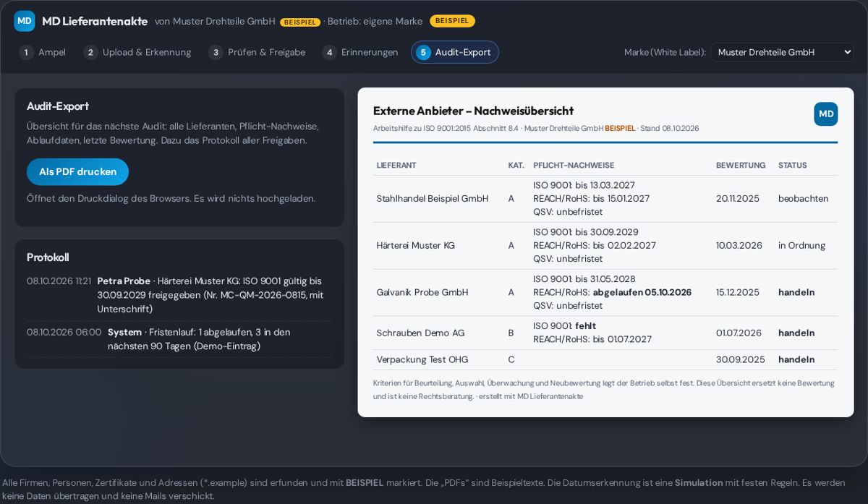Click the handeln status for Galvanik Probe
The image size is (868, 504).
click(796, 293)
